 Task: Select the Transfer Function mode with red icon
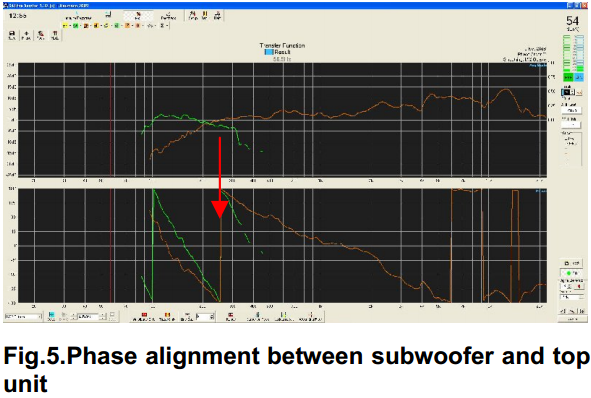tap(138, 16)
